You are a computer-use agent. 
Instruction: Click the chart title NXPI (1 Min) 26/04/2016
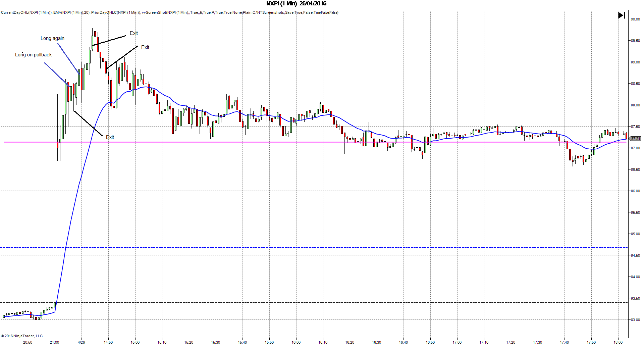[296, 3]
